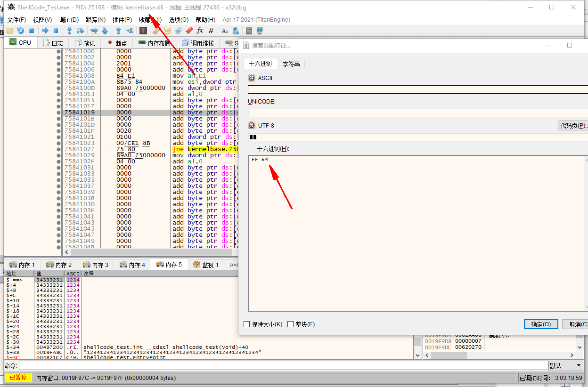Viewport: 588px width, 387px height.
Task: Open the 帮助(H) menu
Action: (x=205, y=20)
